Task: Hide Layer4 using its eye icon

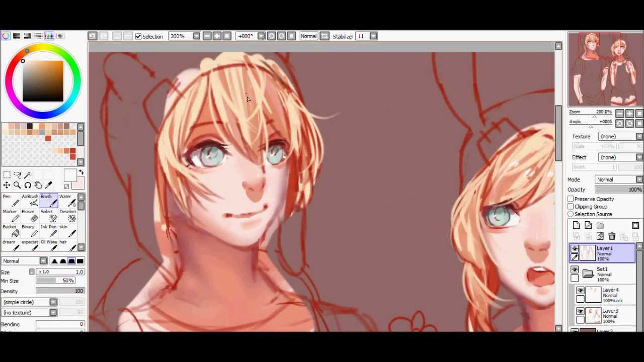Action: (x=581, y=291)
